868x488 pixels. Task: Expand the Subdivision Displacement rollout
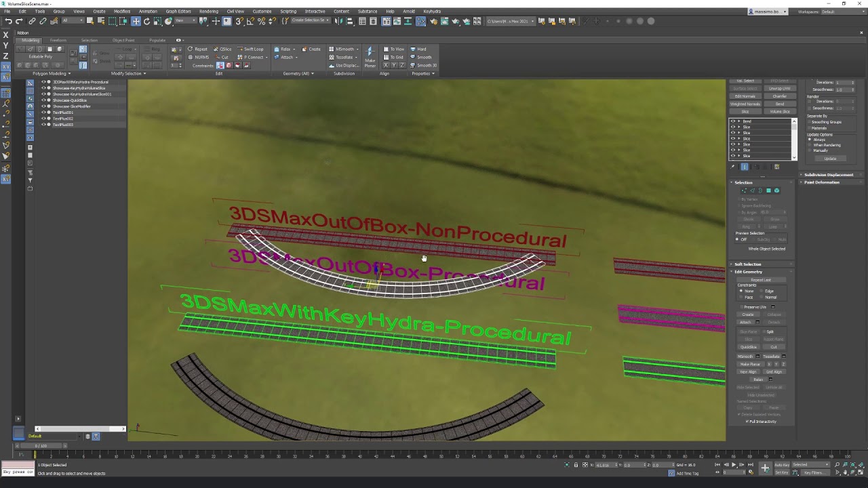(829, 175)
